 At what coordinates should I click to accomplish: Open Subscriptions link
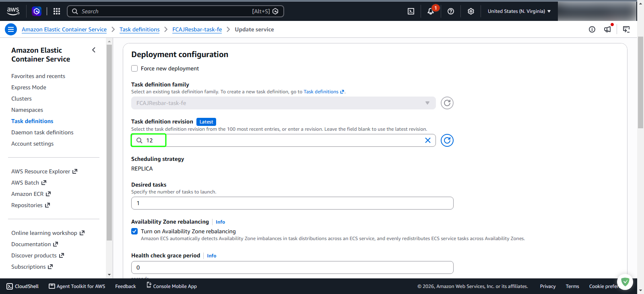pyautogui.click(x=32, y=267)
